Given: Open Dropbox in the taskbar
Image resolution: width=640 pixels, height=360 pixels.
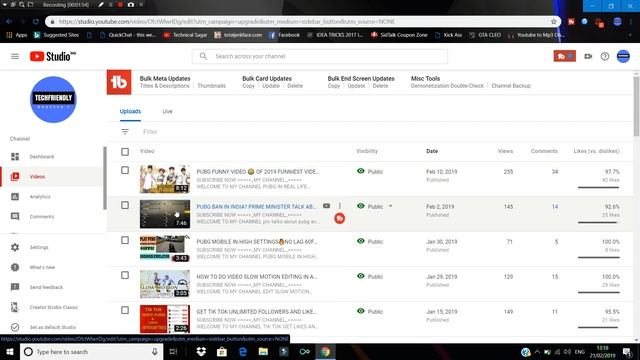Looking at the screenshot, I should [x=201, y=351].
